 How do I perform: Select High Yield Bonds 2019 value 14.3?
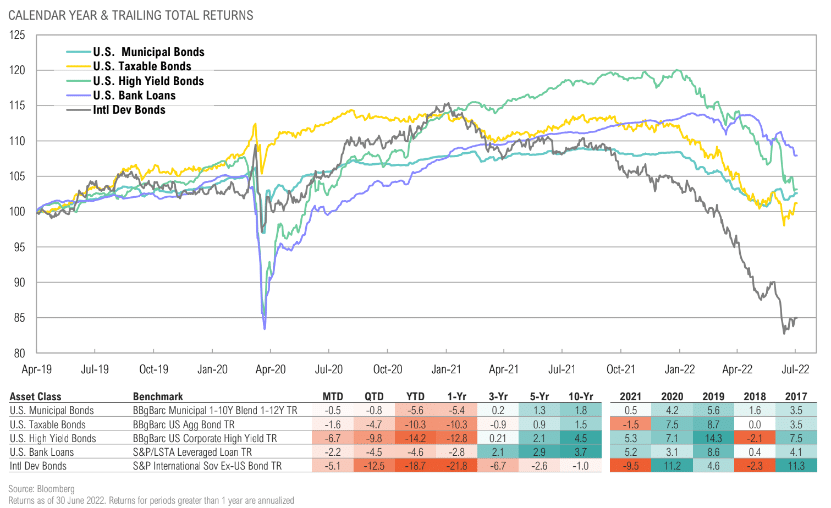[x=713, y=439]
